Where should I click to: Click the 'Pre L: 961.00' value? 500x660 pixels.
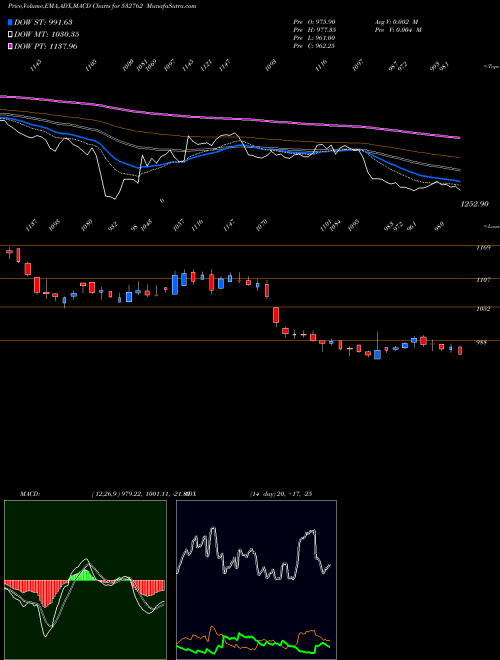coord(314,38)
